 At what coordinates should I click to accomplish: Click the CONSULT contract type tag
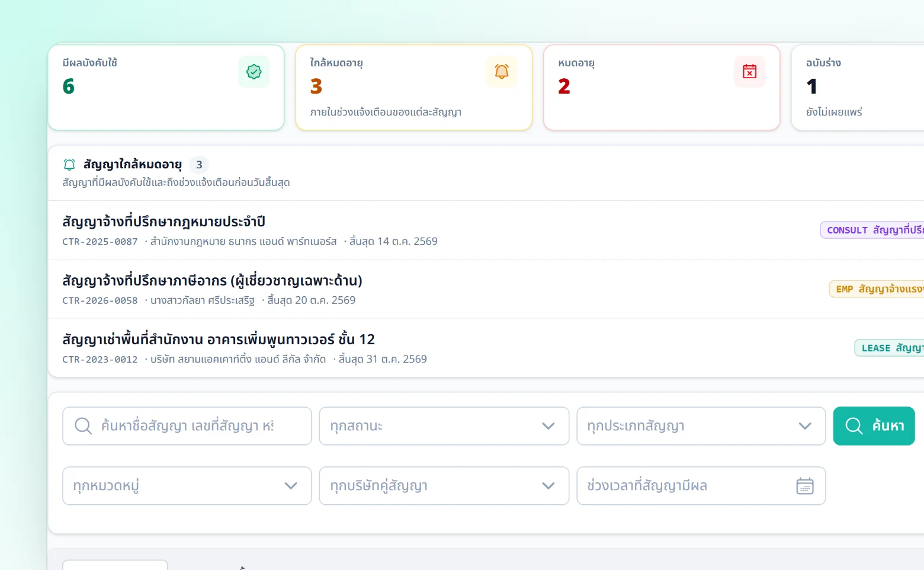click(x=872, y=230)
